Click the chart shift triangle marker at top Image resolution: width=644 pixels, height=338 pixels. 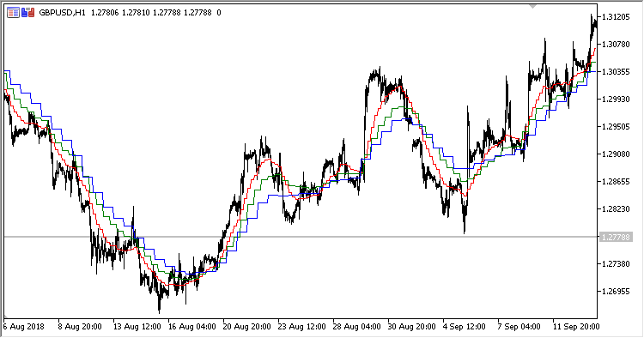click(533, 7)
